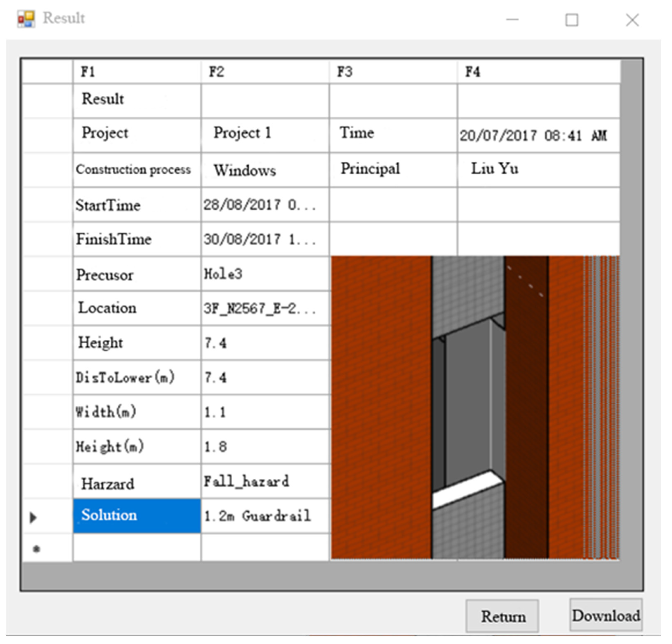Minimize the Result window

[512, 20]
